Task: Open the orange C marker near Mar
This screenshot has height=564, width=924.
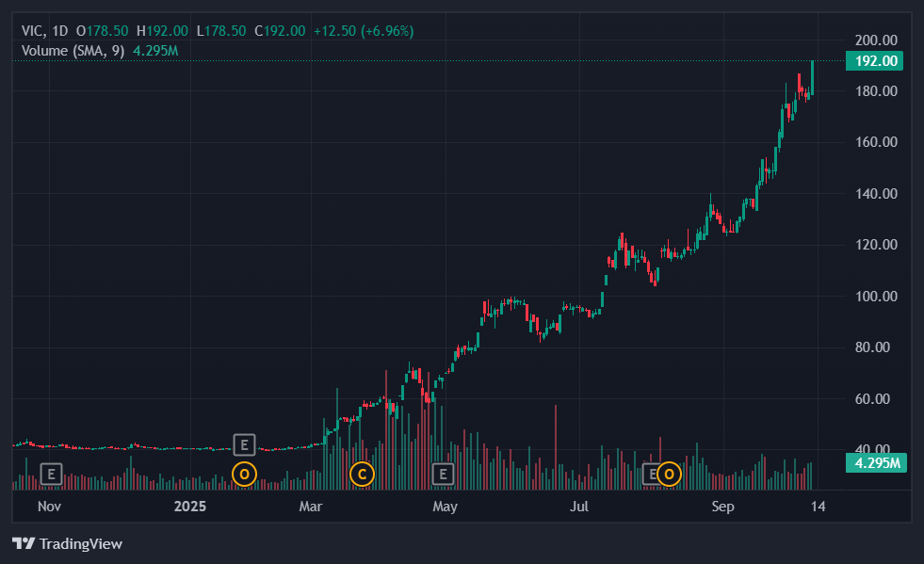Action: [362, 474]
